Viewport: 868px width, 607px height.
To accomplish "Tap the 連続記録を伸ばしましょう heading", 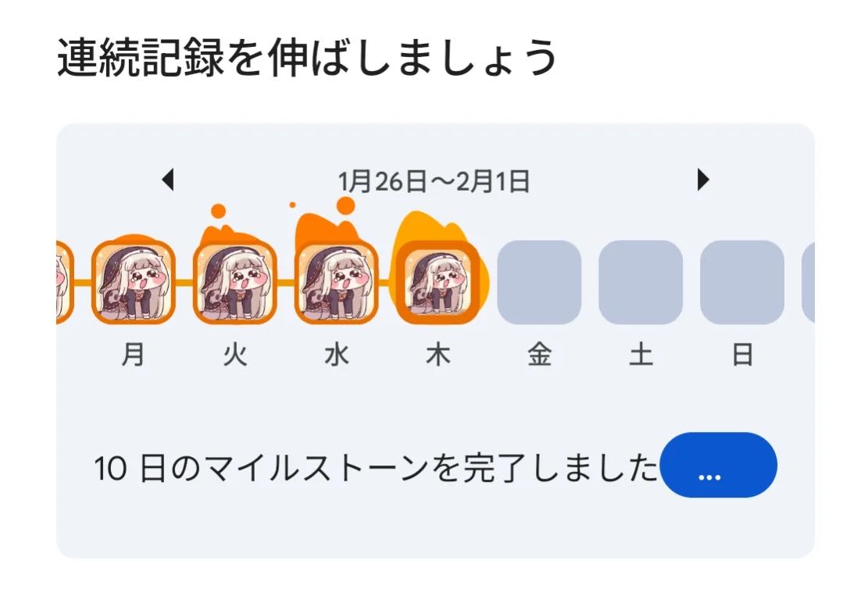I will pyautogui.click(x=307, y=58).
